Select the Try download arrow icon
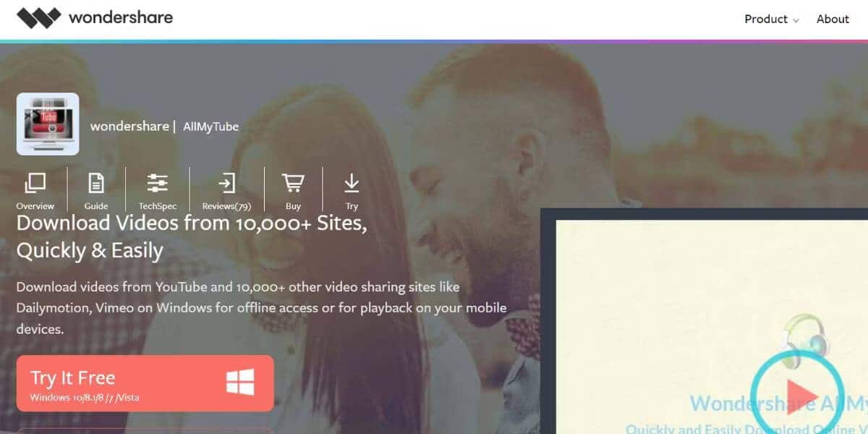This screenshot has height=434, width=868. point(352,183)
